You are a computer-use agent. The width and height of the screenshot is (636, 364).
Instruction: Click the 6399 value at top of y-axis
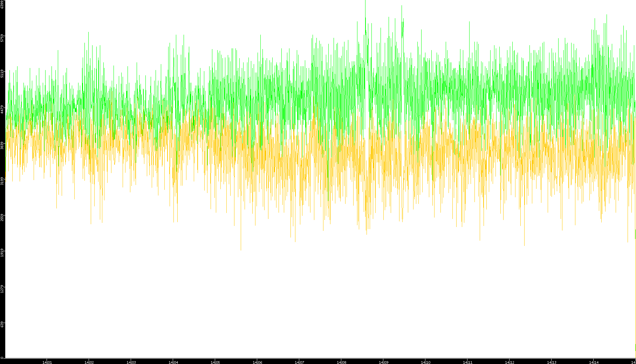2,5
